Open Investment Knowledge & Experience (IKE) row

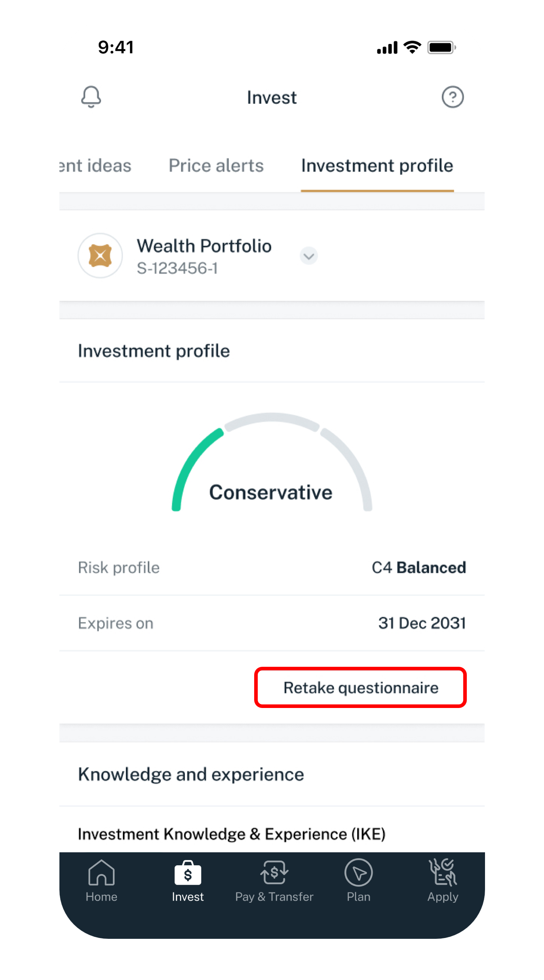(x=232, y=833)
